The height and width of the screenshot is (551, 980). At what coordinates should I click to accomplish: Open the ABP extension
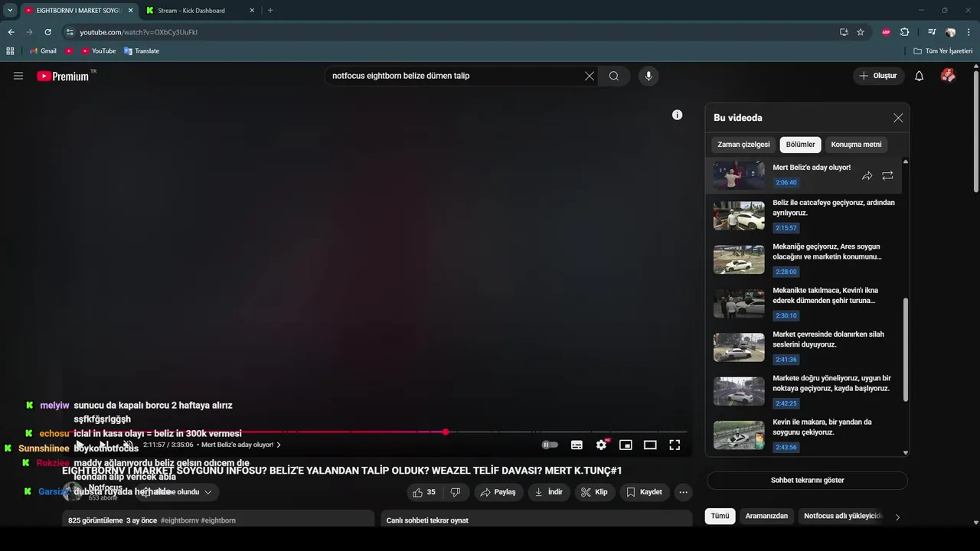click(x=886, y=32)
